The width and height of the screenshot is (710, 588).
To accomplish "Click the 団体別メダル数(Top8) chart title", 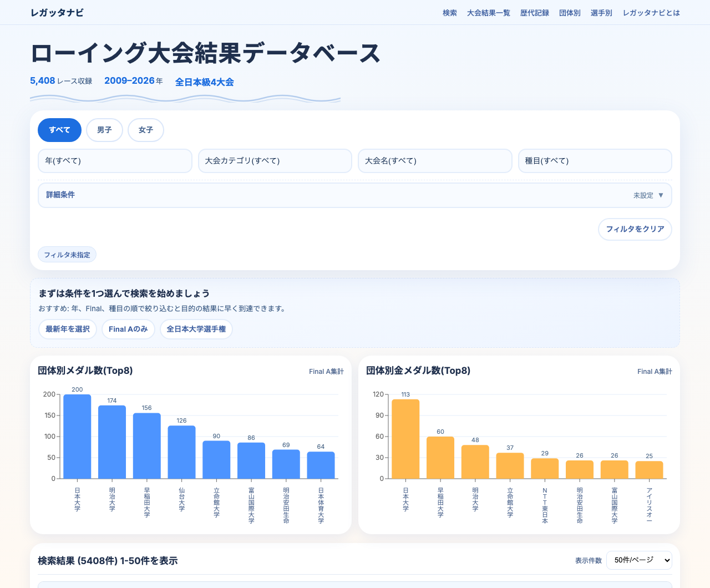I will click(x=85, y=371).
